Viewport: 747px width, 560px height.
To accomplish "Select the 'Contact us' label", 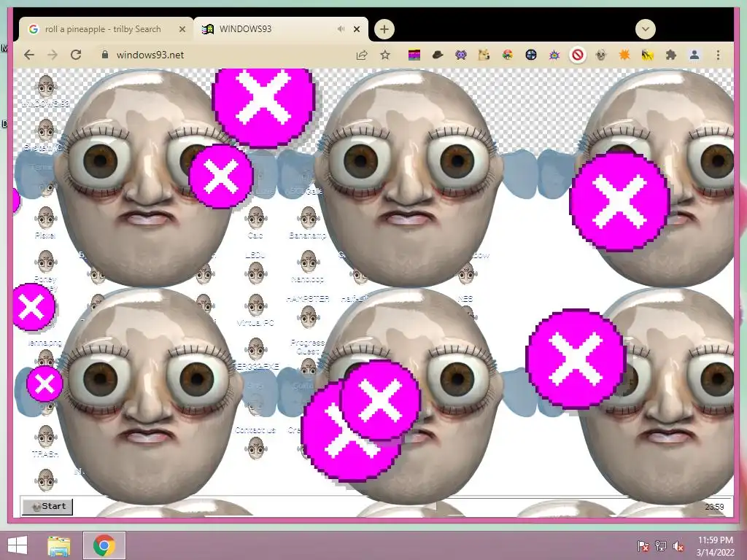I will pos(255,430).
